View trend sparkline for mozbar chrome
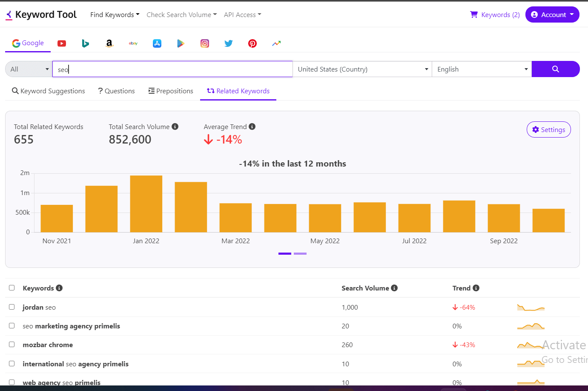Viewport: 588px width, 391px height. 531,345
